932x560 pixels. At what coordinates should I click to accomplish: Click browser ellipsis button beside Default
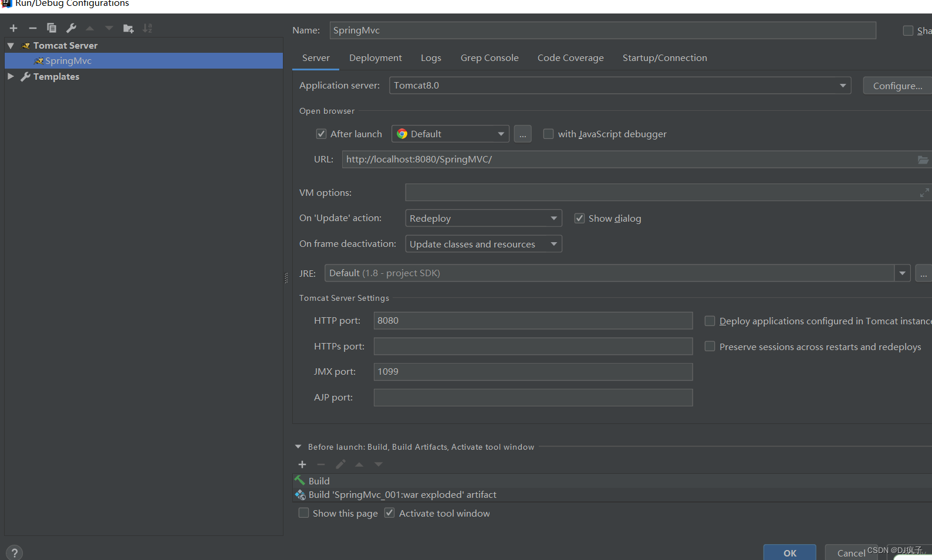[x=522, y=134]
